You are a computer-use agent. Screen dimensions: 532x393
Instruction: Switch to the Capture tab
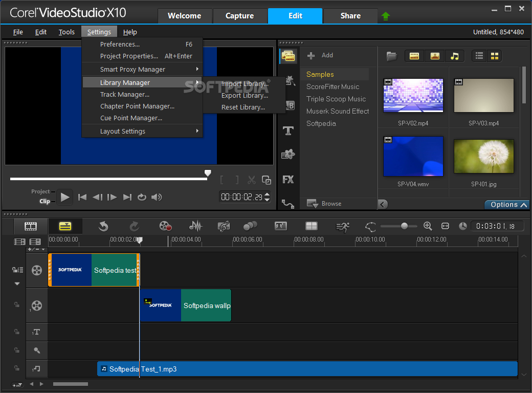240,16
